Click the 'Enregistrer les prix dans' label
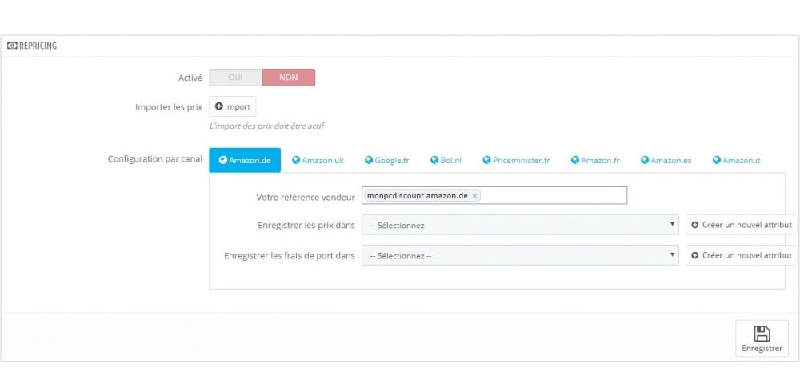This screenshot has height=380, width=800. pyautogui.click(x=306, y=225)
